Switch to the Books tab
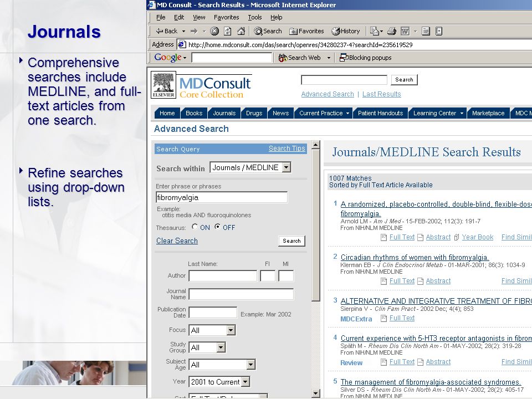Viewport: 532px width, 399px height. coord(194,113)
